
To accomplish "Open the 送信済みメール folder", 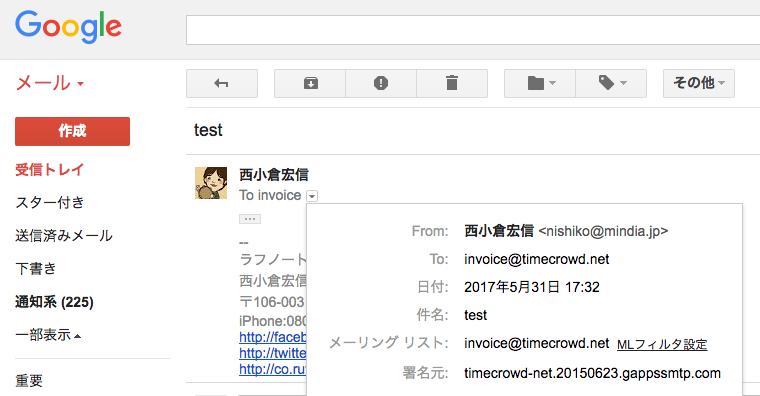I will pyautogui.click(x=64, y=236).
